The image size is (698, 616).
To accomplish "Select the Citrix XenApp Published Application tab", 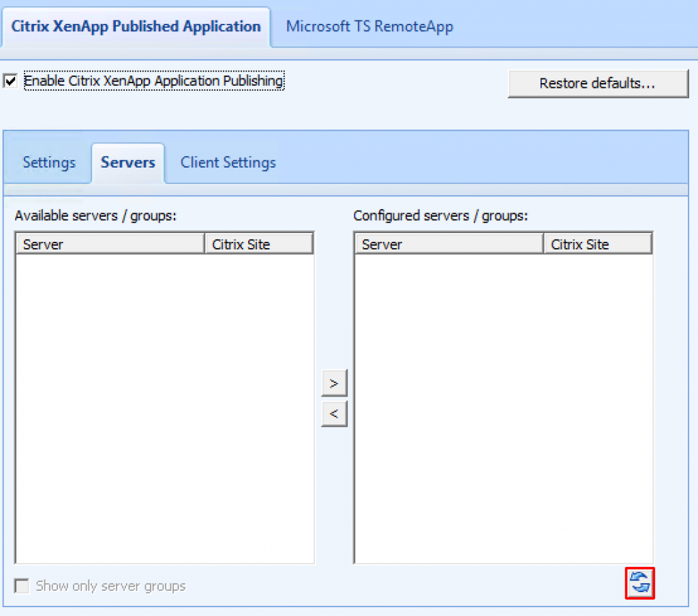I will point(135,26).
